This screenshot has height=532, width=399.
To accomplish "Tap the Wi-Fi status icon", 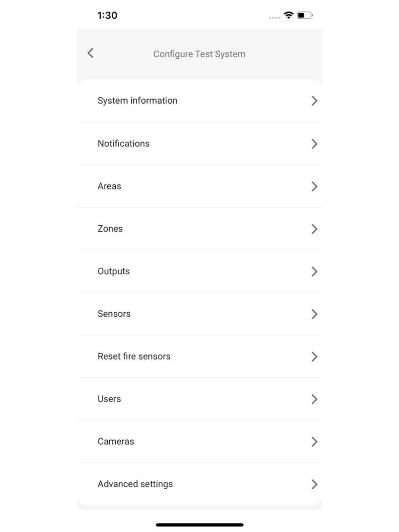I will coord(288,15).
